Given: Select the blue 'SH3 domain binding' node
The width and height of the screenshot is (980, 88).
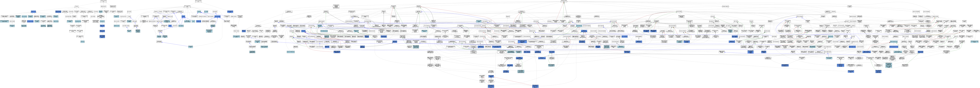Looking at the screenshot, I should (x=30, y=21).
